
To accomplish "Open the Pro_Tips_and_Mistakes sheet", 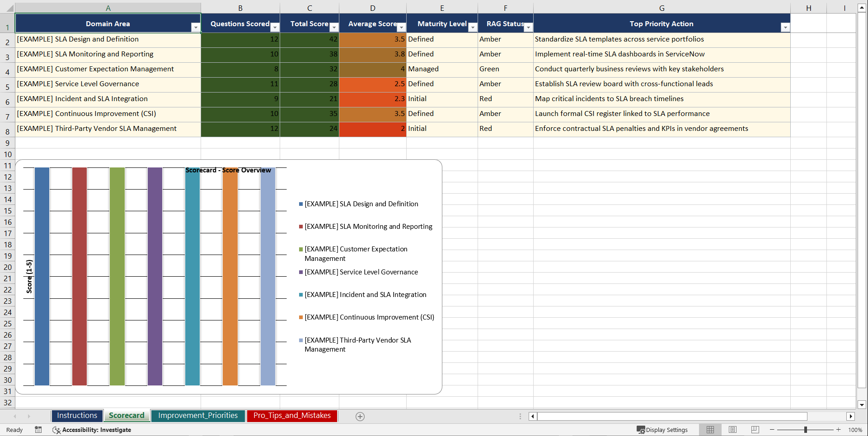I will pos(291,415).
